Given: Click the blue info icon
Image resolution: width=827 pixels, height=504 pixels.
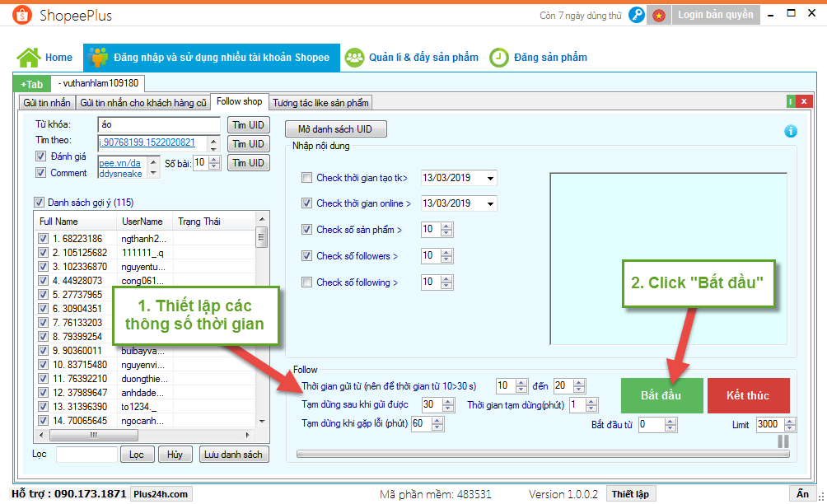Looking at the screenshot, I should click(790, 131).
